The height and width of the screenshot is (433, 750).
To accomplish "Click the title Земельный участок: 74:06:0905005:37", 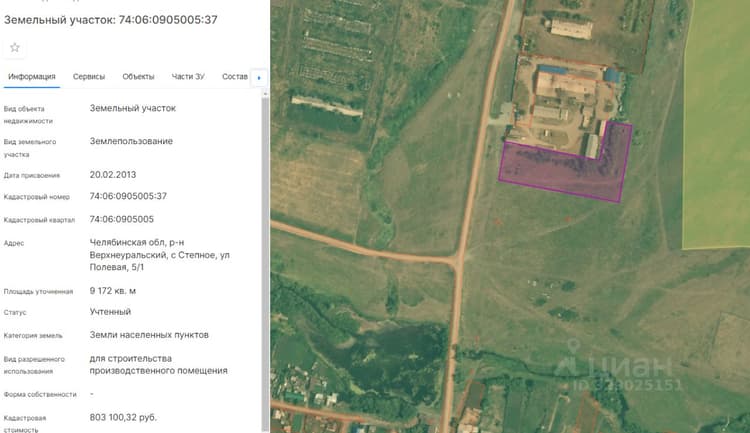I will pos(110,20).
